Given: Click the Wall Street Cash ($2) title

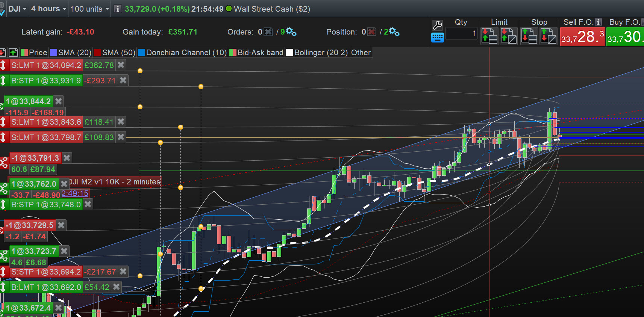Looking at the screenshot, I should (x=272, y=9).
